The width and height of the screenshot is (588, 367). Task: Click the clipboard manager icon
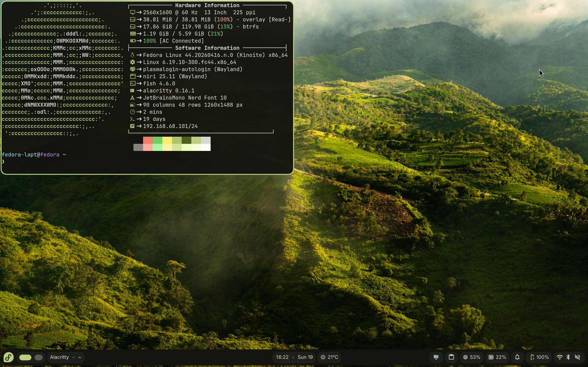coord(451,357)
